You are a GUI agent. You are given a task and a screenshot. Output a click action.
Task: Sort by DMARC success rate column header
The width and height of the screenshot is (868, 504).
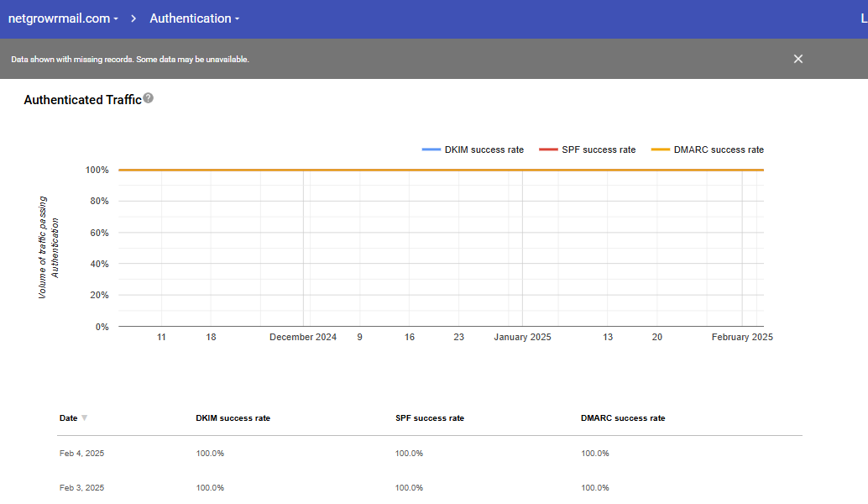[x=622, y=417]
